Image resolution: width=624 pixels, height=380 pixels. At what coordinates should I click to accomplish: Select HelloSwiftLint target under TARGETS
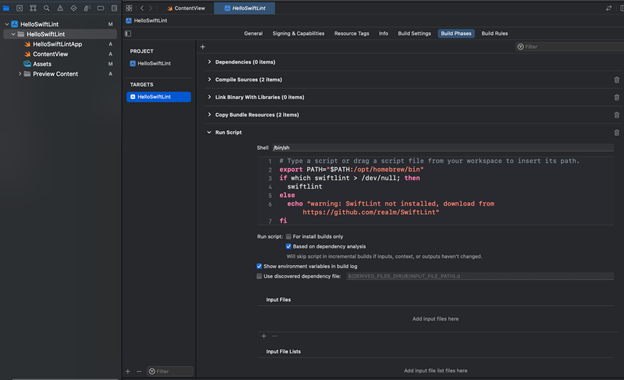tap(159, 97)
